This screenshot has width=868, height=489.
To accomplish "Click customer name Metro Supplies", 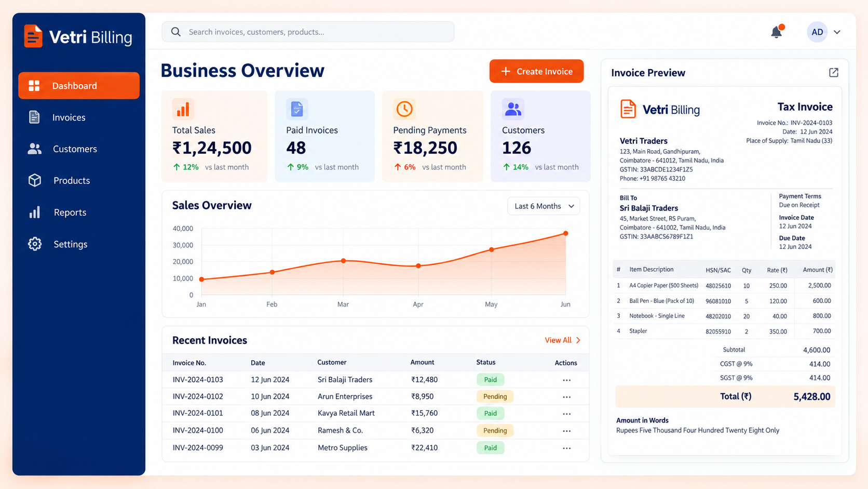I will point(343,447).
